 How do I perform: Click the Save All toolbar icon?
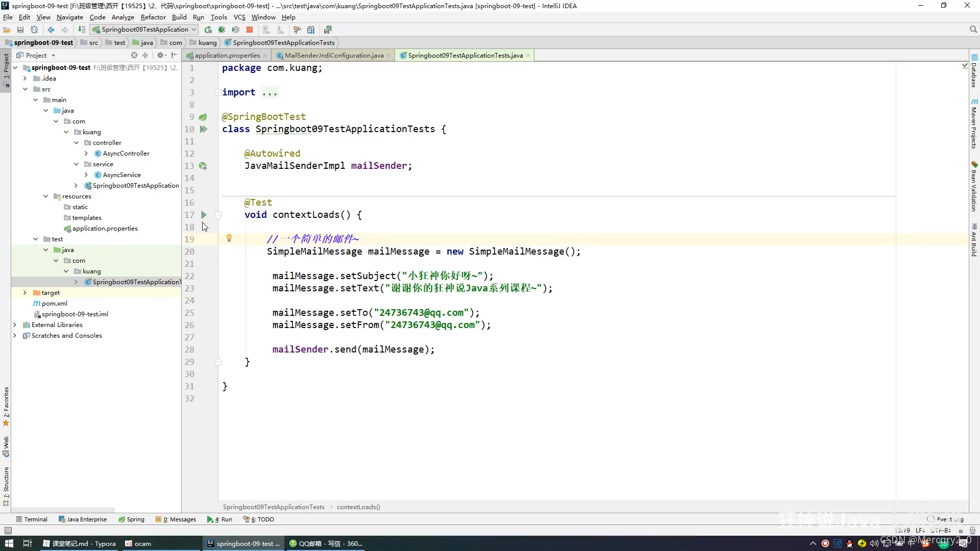[20, 30]
